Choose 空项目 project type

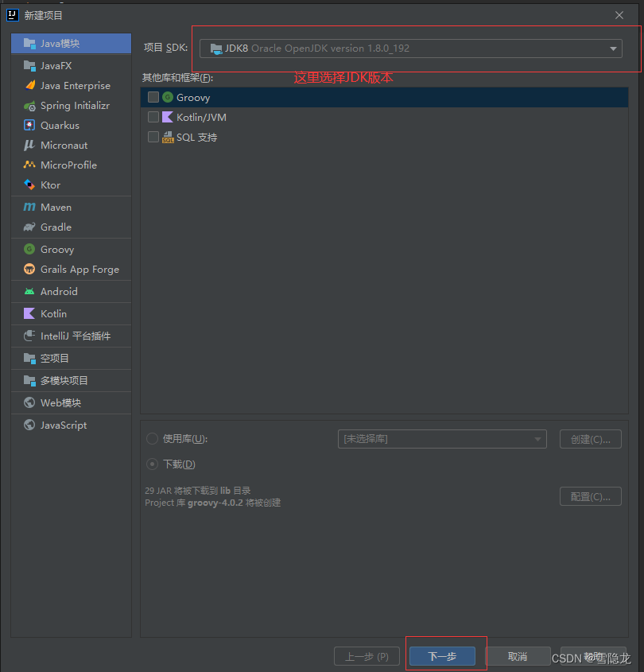[x=71, y=359]
